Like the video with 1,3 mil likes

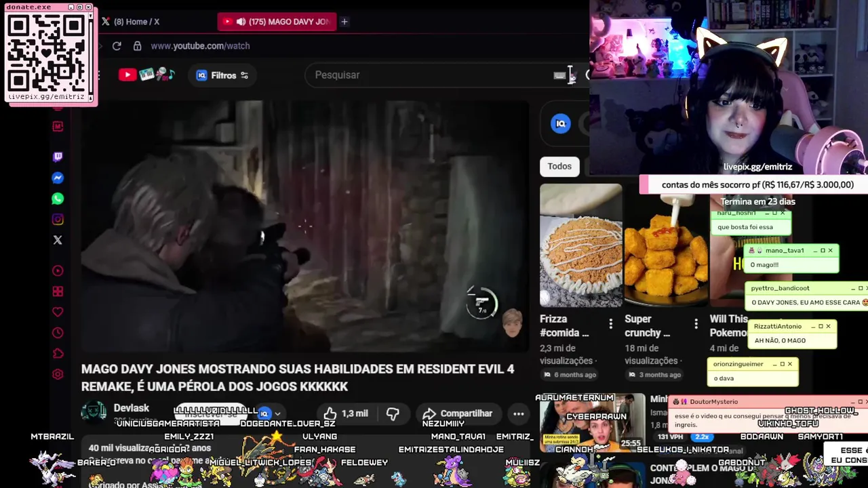346,413
